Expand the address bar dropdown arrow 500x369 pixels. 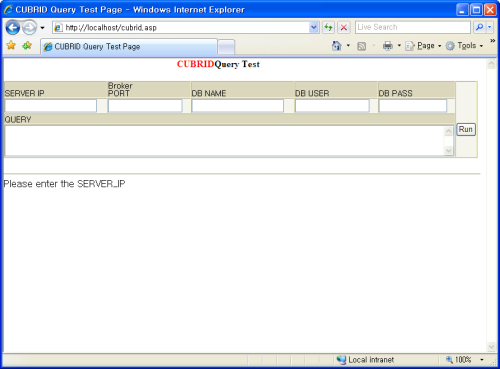point(314,27)
